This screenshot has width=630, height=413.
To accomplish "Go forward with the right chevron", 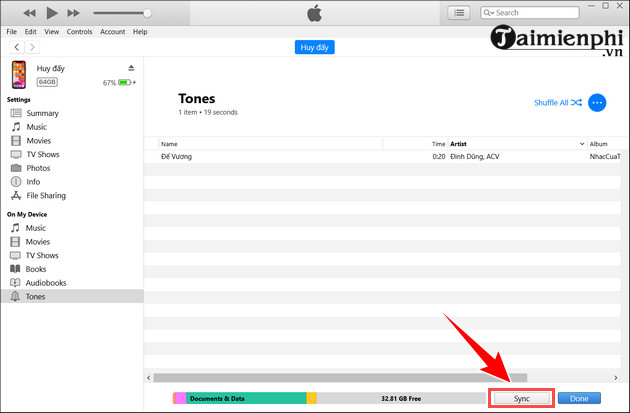I will pos(32,47).
